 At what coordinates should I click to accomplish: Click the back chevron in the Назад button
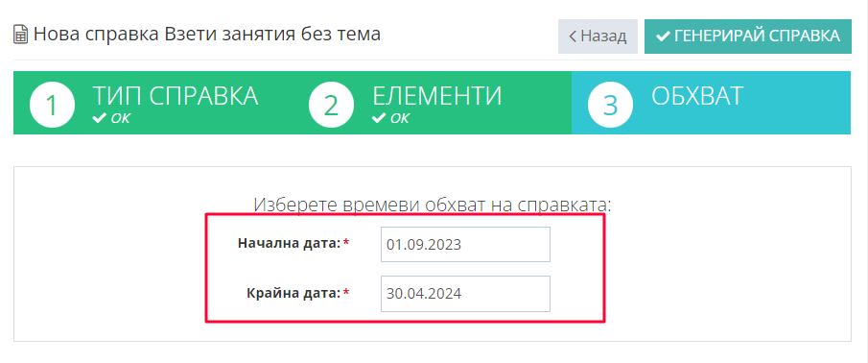(573, 36)
